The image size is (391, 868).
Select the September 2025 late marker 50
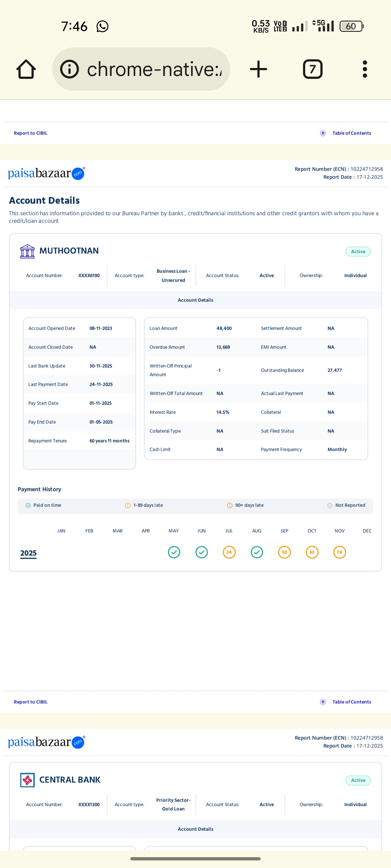[x=285, y=552]
